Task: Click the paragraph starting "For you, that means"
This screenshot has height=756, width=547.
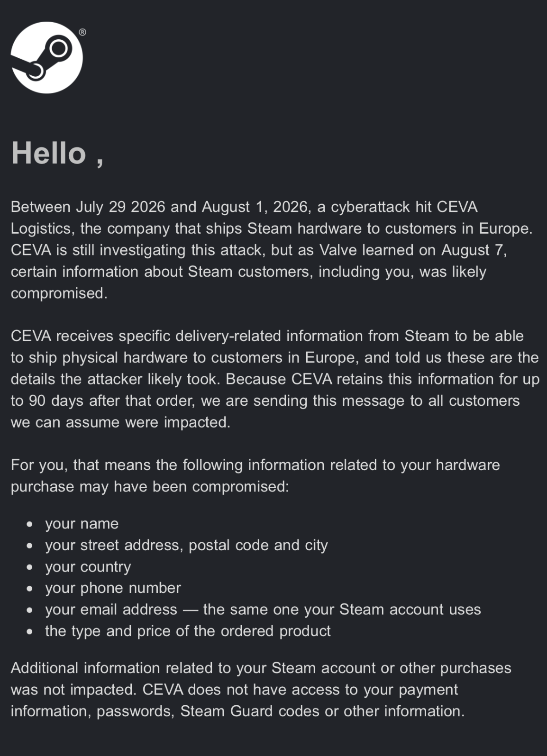Action: [x=255, y=475]
